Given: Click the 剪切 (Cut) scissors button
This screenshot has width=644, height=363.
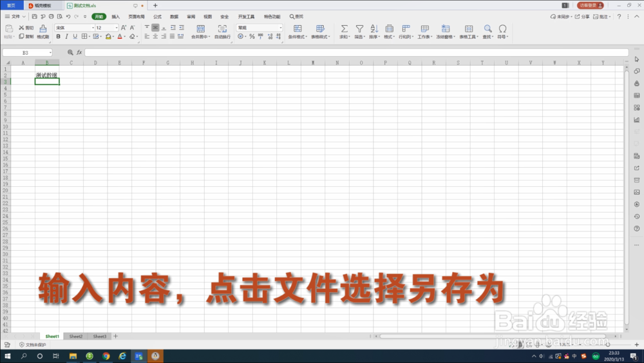Looking at the screenshot, I should 26,28.
